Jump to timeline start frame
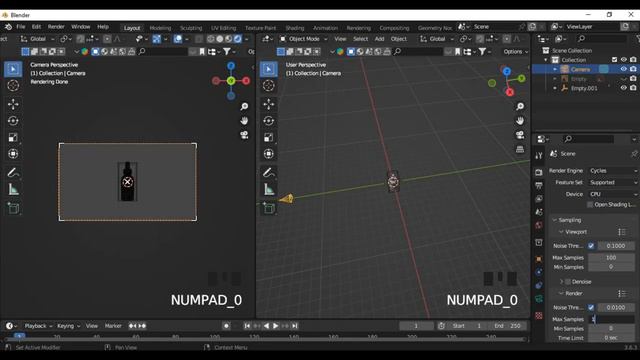The height and width of the screenshot is (360, 640). [247, 326]
